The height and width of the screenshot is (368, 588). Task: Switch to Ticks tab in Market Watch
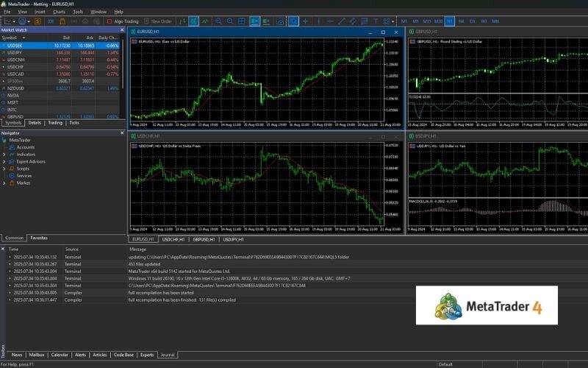click(x=74, y=123)
